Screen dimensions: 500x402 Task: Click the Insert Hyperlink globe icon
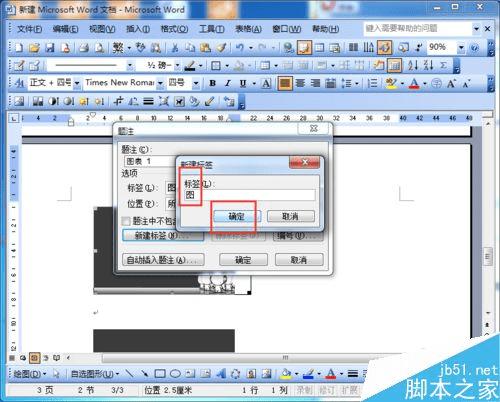point(288,48)
